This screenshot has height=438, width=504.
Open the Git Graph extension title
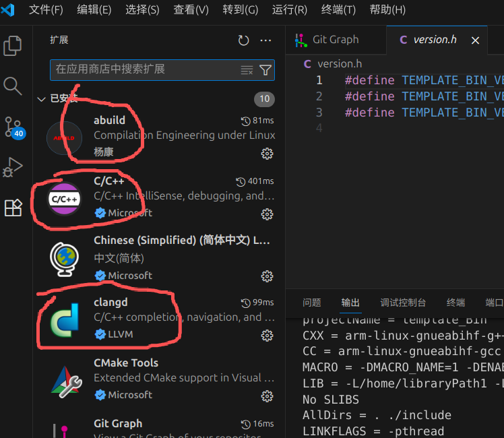point(118,424)
